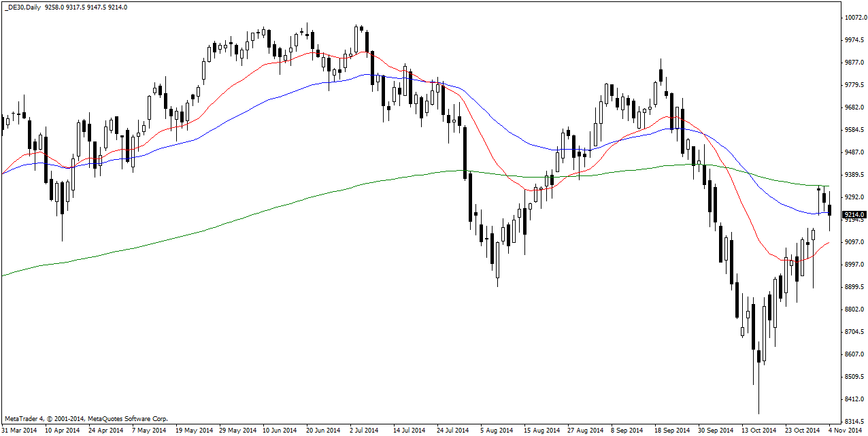Click the 13 Oct 2014 date label
The width and height of the screenshot is (868, 436).
(759, 430)
